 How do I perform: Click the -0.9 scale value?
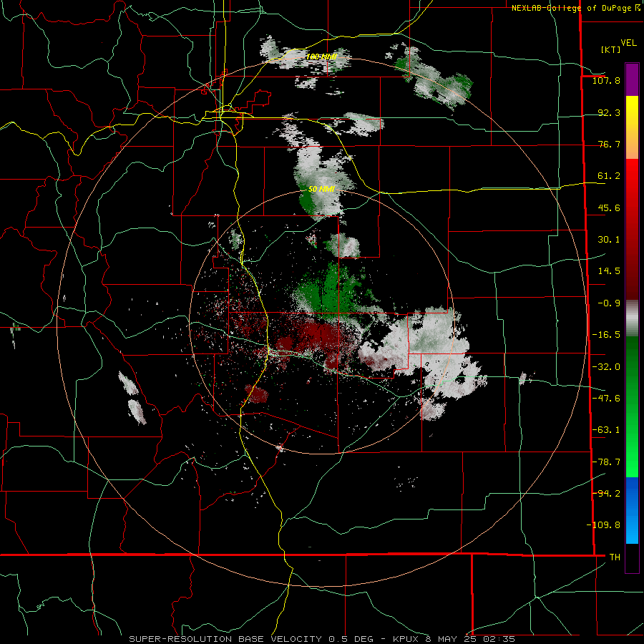[x=609, y=303]
